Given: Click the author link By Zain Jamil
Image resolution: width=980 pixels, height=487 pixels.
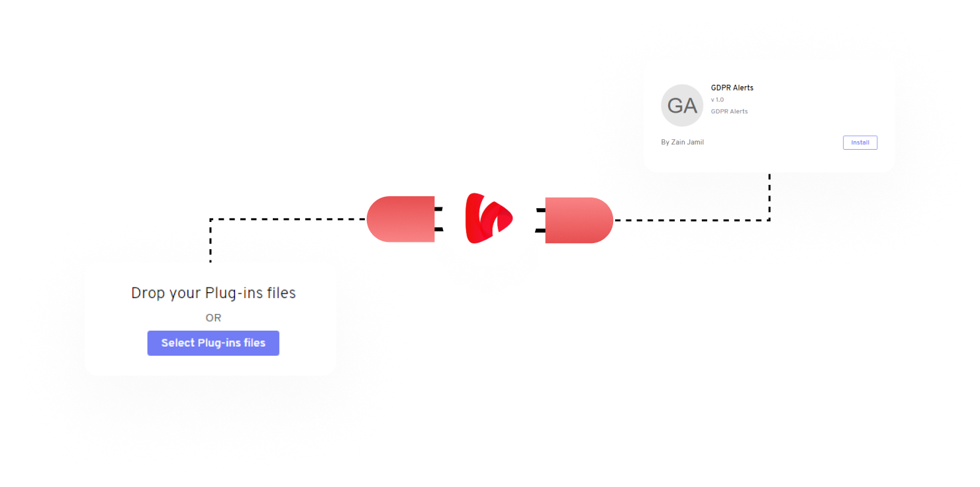Looking at the screenshot, I should pos(682,142).
